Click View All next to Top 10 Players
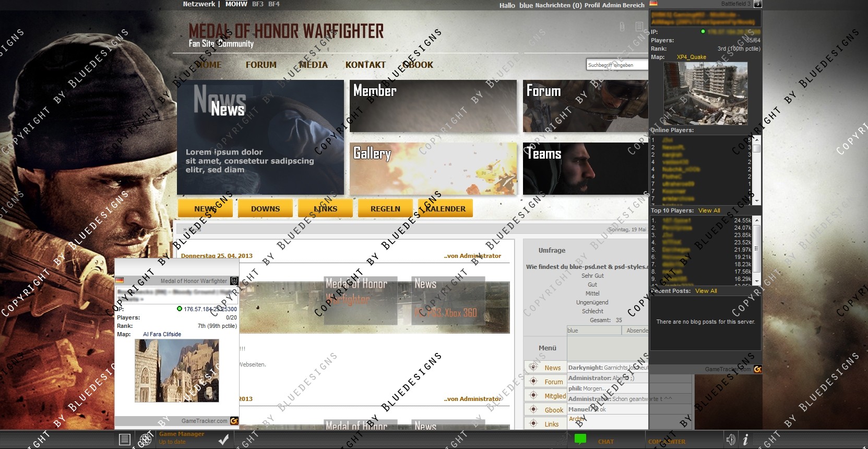The height and width of the screenshot is (449, 868). [709, 210]
